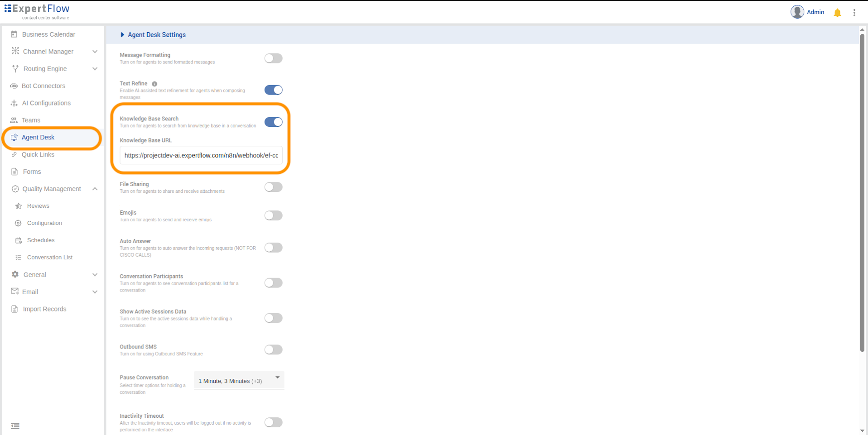Expand the General section chevron
This screenshot has height=435, width=868.
95,275
